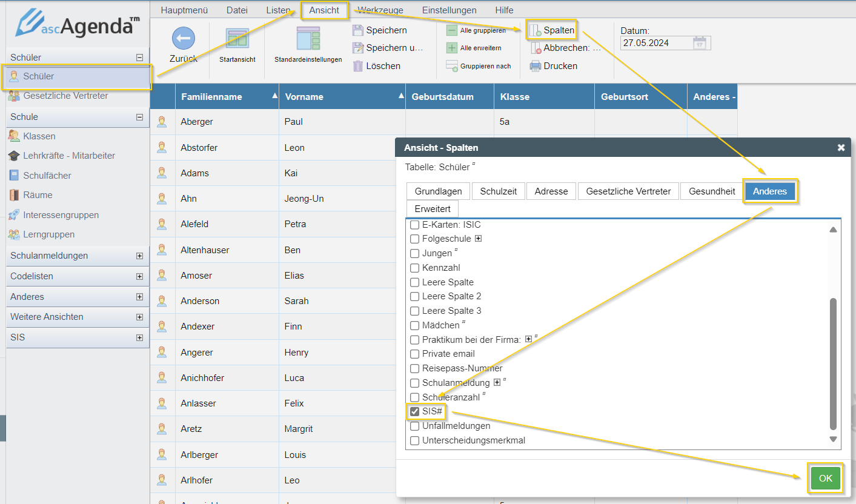Viewport: 856px width, 504px height.
Task: Click the Zurück back arrow icon
Action: (183, 38)
